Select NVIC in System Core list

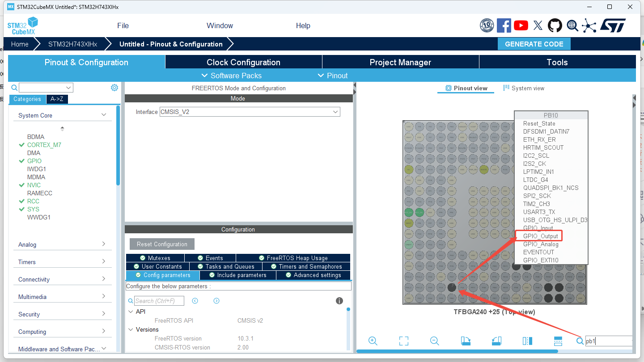(34, 185)
